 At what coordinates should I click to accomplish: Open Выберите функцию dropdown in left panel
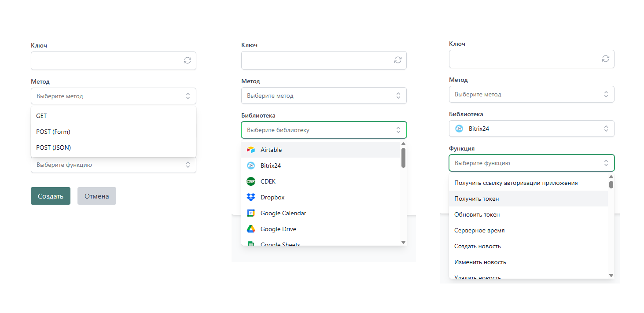click(114, 165)
